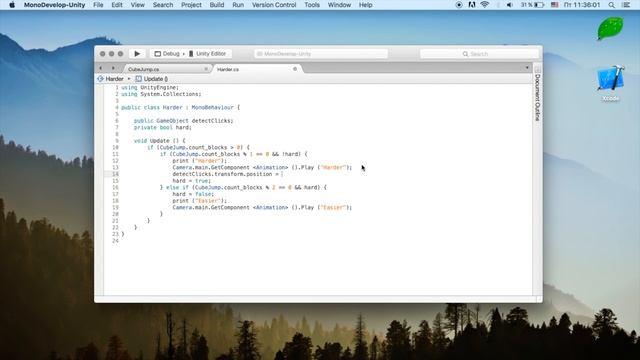Open the Version Control menu
Image resolution: width=640 pixels, height=360 pixels.
point(274,5)
